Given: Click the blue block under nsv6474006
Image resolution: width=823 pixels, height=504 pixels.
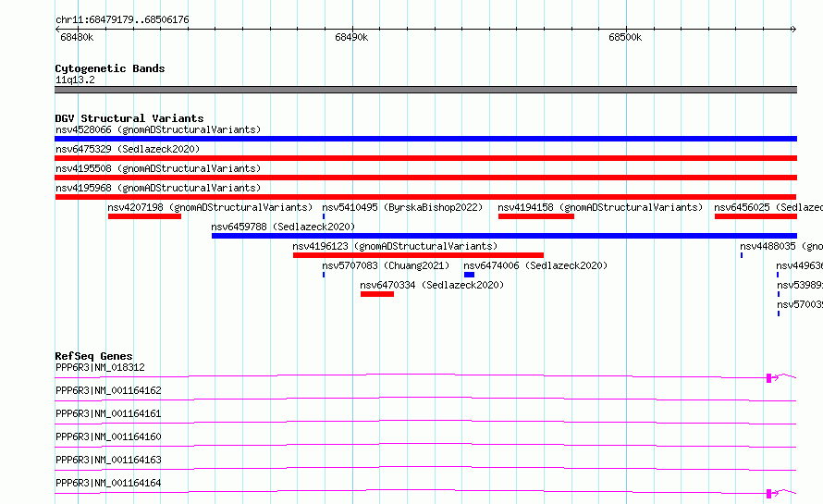Looking at the screenshot, I should 469,275.
